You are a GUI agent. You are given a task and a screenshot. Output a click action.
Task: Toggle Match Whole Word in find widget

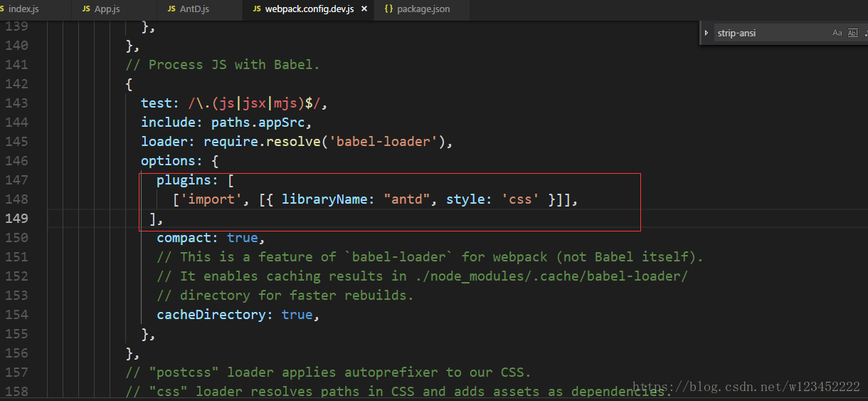coord(852,33)
